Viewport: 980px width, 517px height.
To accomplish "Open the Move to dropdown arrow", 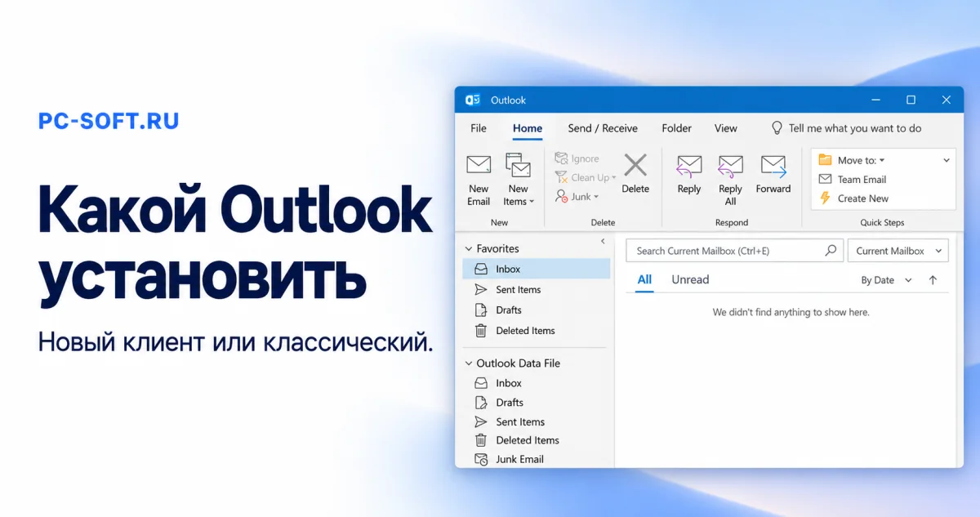I will point(882,161).
